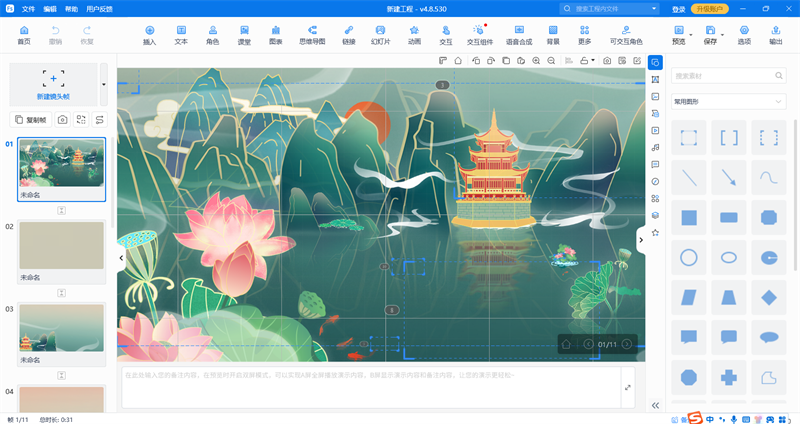
Task: Insert the diagonal arrow shape
Action: click(729, 178)
